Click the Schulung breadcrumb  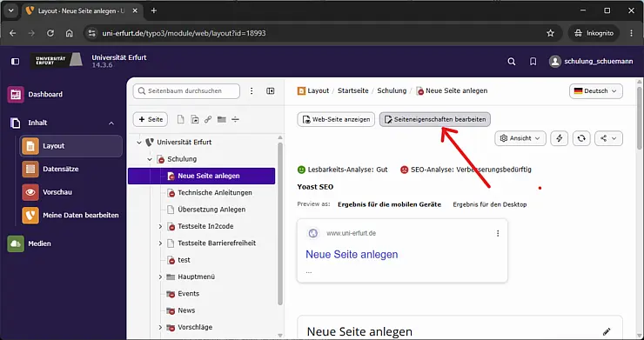pos(392,90)
